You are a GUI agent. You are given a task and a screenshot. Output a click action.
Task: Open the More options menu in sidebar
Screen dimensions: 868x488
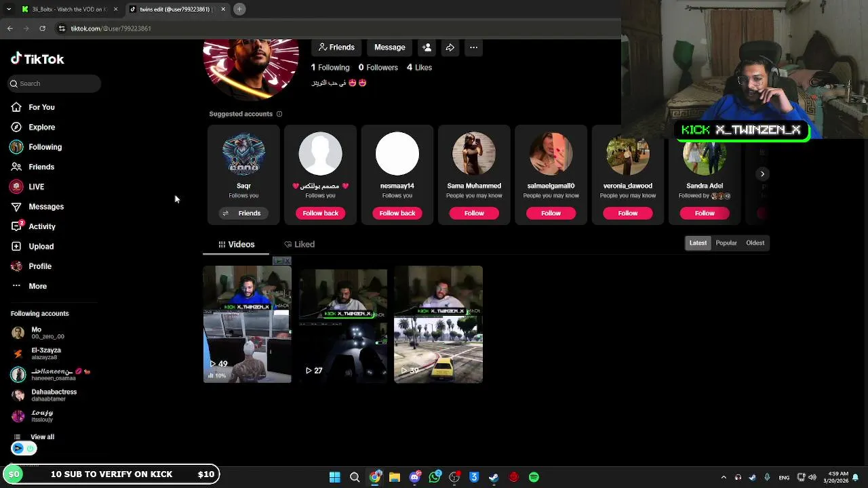click(x=29, y=286)
